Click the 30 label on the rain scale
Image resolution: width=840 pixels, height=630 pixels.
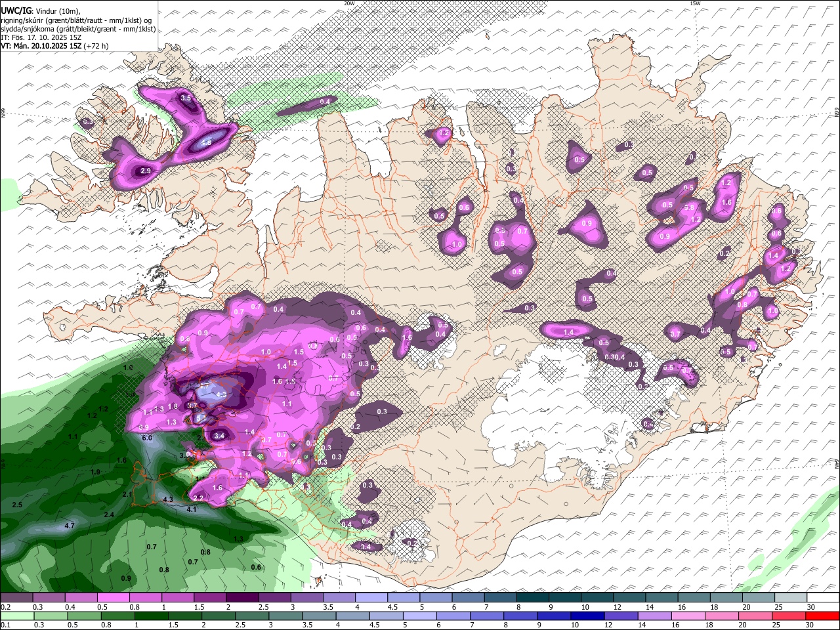811,624
